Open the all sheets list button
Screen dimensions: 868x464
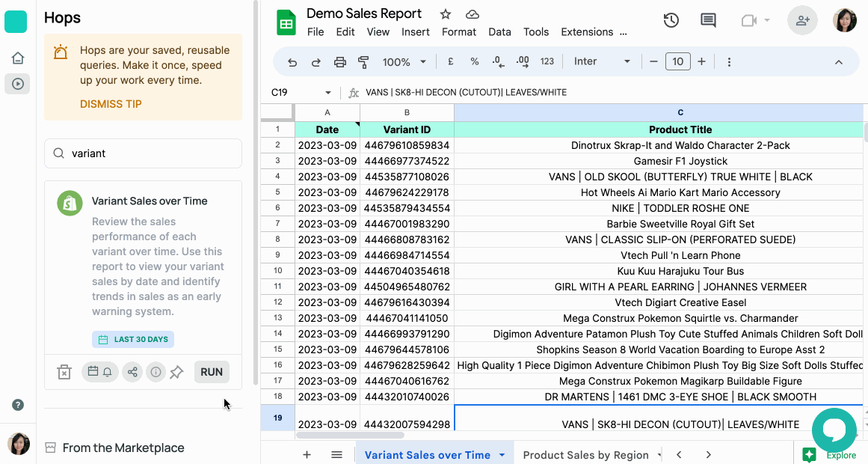tap(336, 454)
